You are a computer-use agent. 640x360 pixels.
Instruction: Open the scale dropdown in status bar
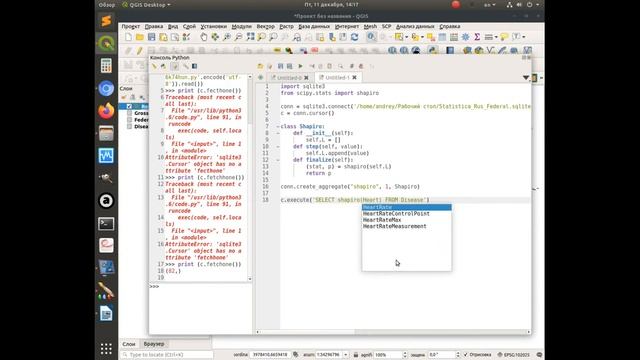346,355
